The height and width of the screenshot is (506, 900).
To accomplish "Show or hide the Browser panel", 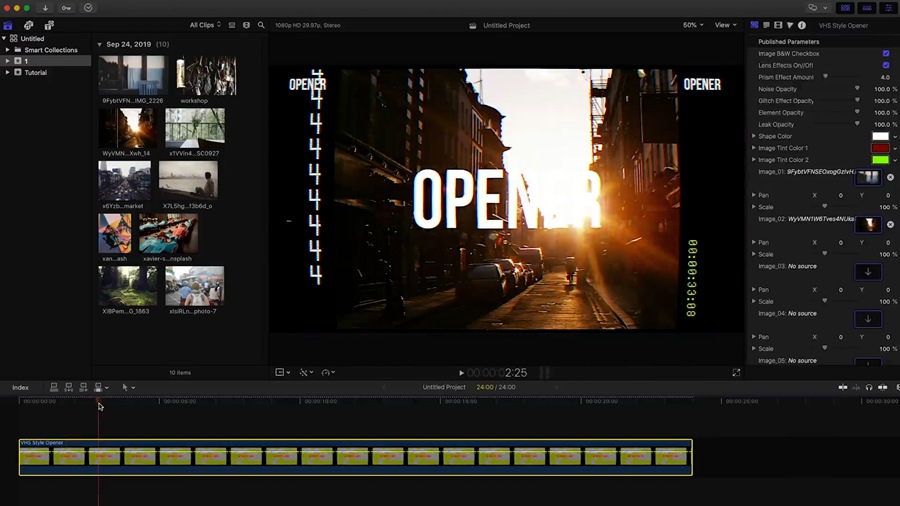I will click(x=845, y=8).
